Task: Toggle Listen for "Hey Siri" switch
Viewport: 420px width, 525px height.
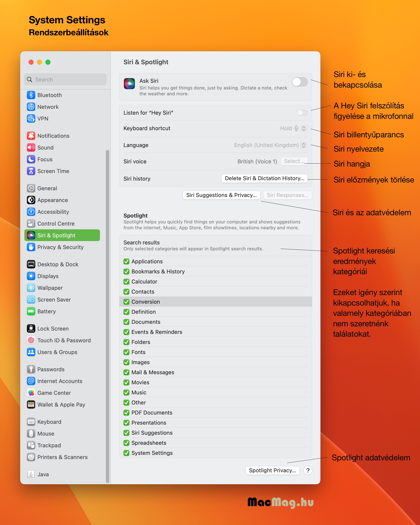Action: [302, 113]
